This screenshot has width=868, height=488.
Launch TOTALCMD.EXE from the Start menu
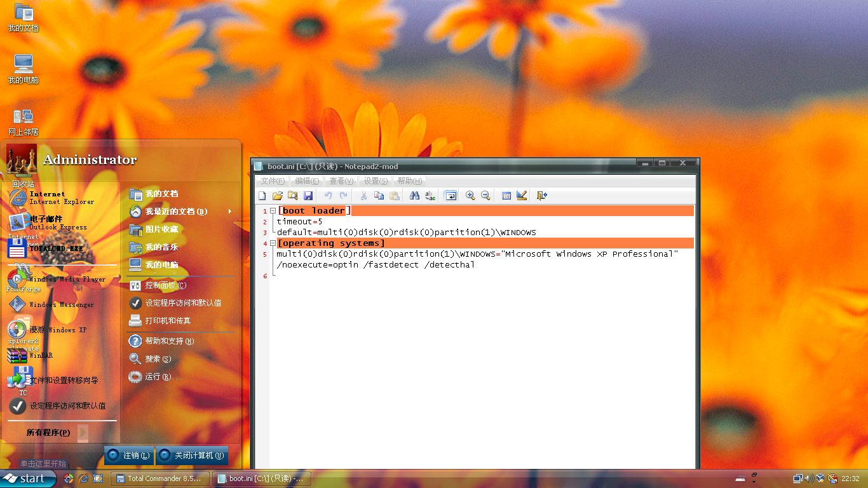pos(61,248)
